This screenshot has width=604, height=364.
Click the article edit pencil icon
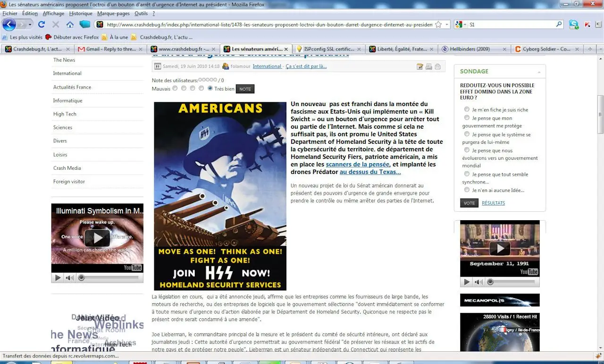click(x=419, y=66)
